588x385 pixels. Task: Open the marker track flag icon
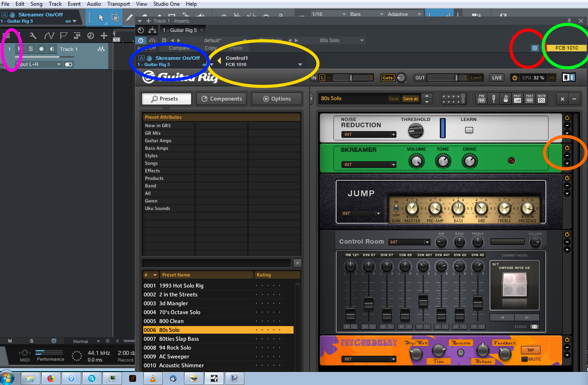(63, 35)
